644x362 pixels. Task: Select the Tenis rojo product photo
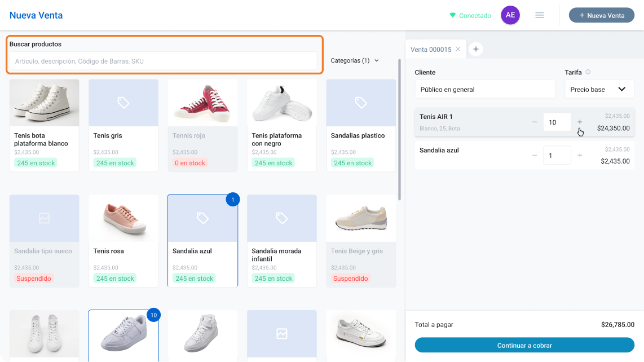(x=202, y=103)
